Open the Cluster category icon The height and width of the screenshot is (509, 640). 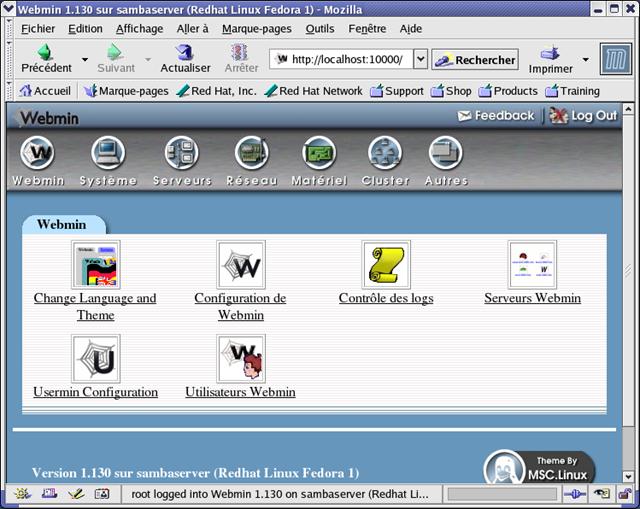tap(385, 153)
